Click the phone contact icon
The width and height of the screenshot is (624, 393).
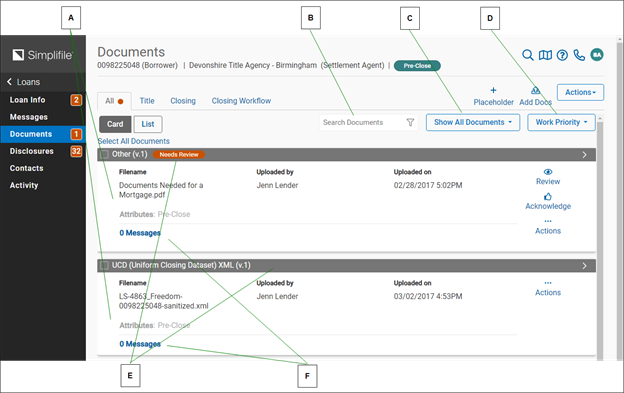point(579,55)
